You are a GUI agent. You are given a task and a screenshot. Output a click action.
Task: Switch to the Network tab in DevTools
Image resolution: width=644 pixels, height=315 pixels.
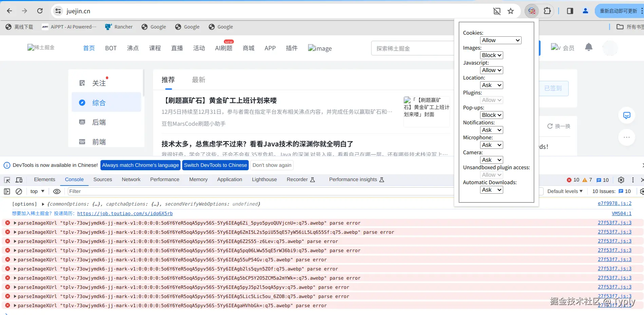[x=131, y=179]
